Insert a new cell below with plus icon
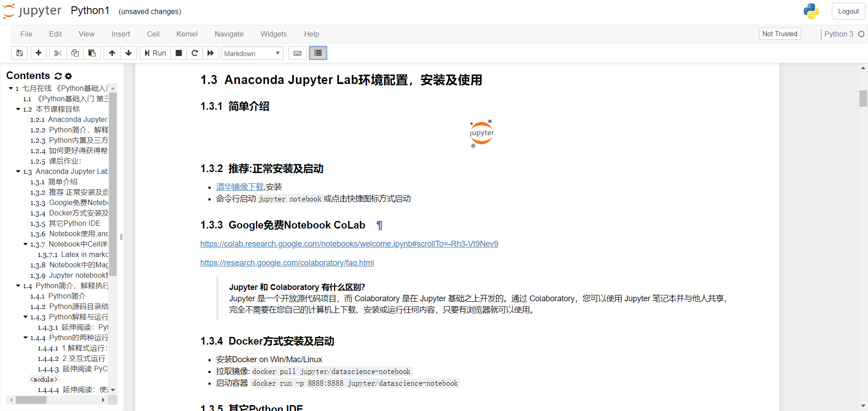 [x=38, y=53]
